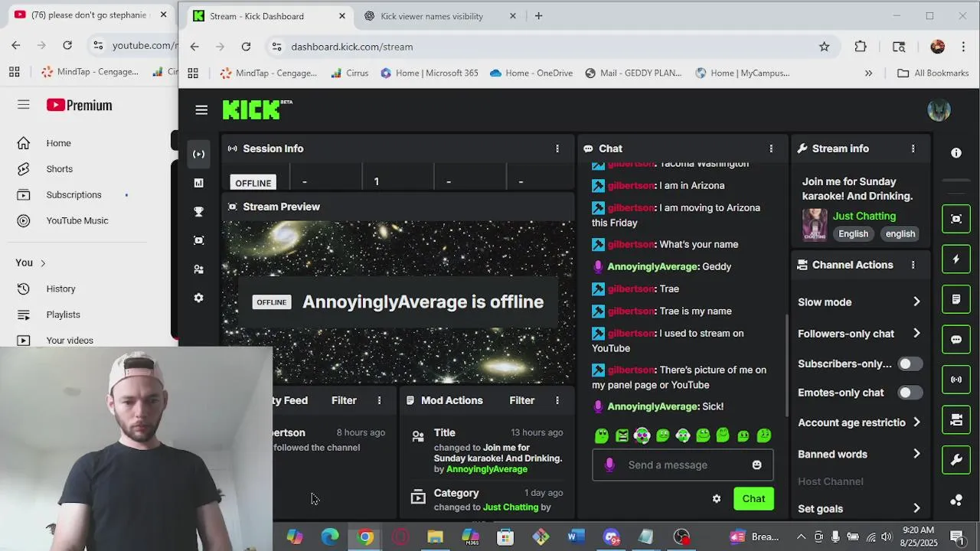
Task: Open Subscriptions in YouTube sidebar
Action: (x=73, y=194)
